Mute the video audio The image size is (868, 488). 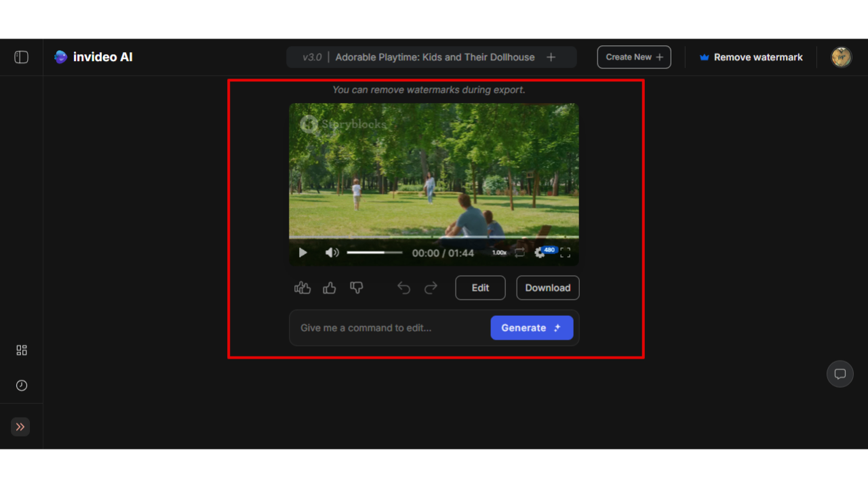(332, 252)
